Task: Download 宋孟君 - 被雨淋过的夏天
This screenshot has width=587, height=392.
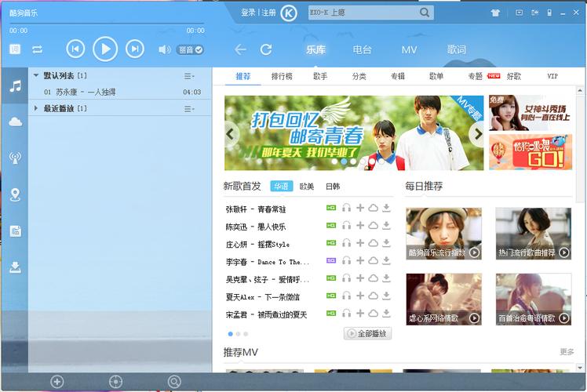Action: pyautogui.click(x=386, y=314)
